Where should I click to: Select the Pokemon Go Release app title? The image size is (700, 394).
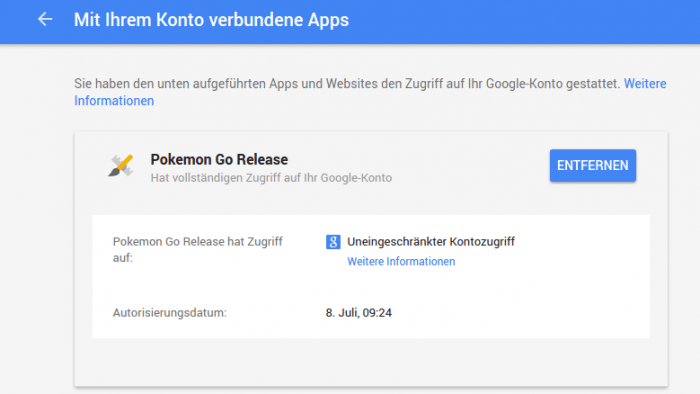coord(219,159)
